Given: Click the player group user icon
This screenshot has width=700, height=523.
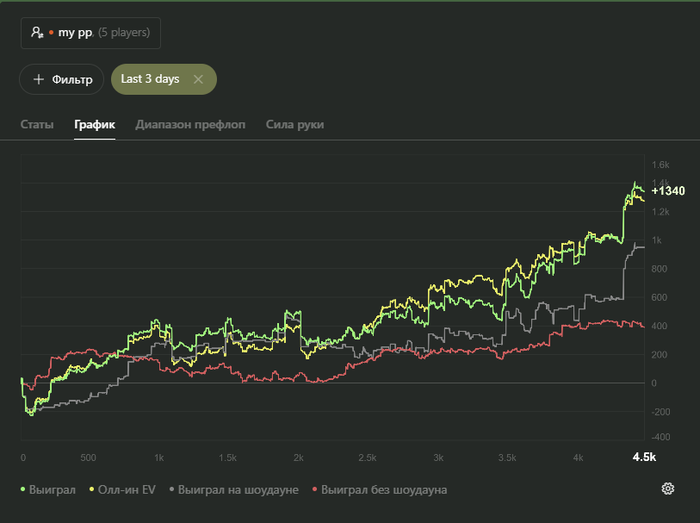Looking at the screenshot, I should point(37,32).
